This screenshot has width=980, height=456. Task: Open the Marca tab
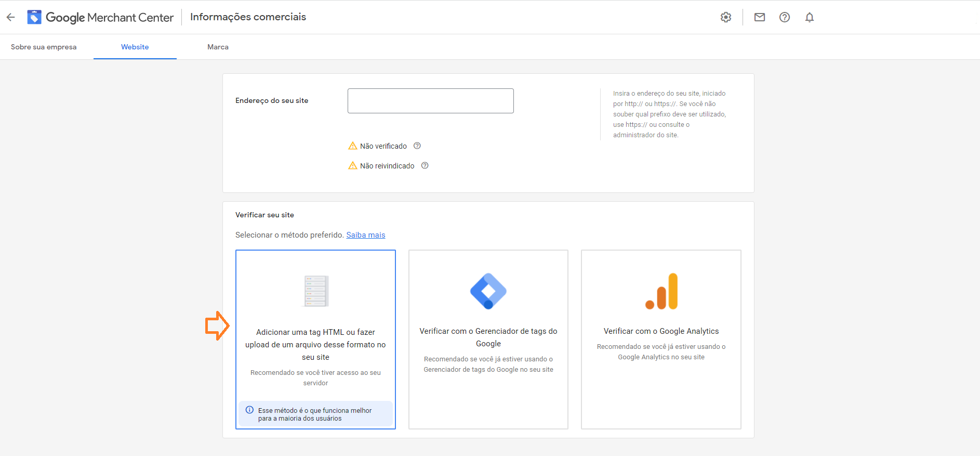[x=218, y=47]
